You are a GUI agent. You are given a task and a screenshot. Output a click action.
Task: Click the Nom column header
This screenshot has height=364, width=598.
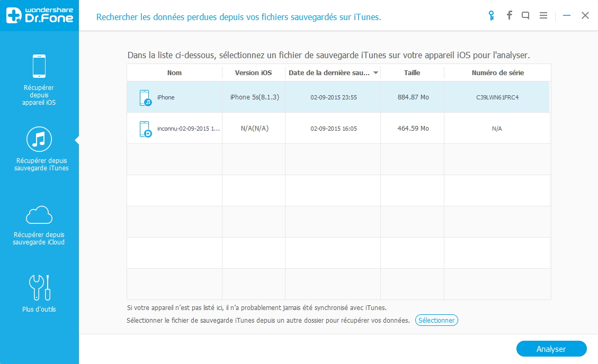[174, 73]
